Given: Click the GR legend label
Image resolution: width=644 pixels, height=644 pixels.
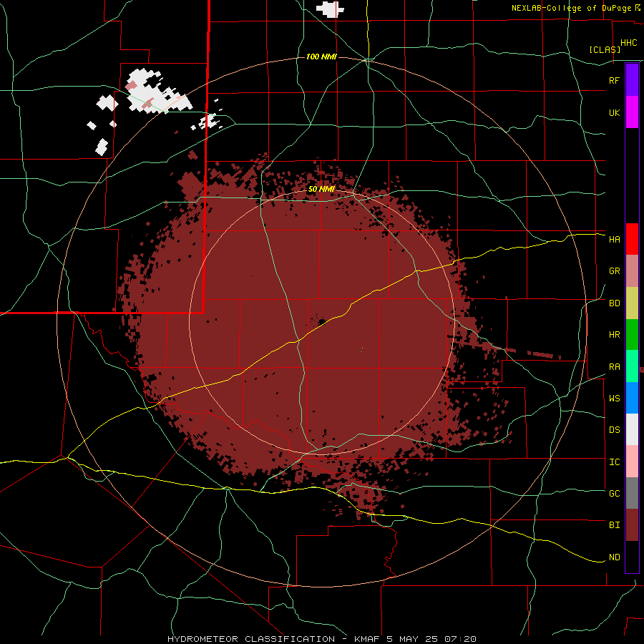Looking at the screenshot, I should [614, 271].
